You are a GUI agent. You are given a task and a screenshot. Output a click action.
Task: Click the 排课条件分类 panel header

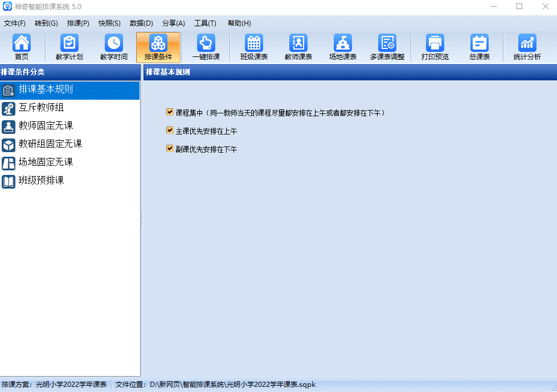click(x=70, y=72)
